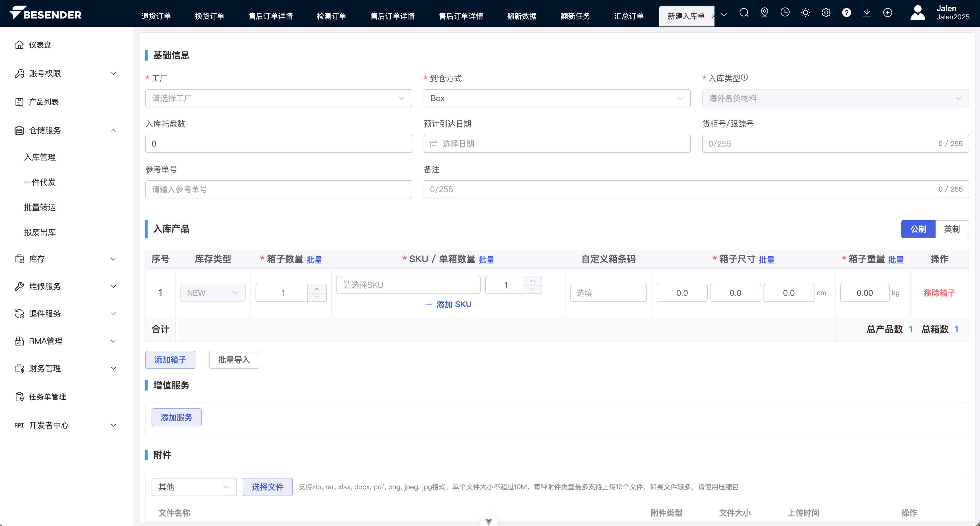Decrease 单箱数量 stepper value
Viewport: 980px width, 526px height.
tap(532, 289)
